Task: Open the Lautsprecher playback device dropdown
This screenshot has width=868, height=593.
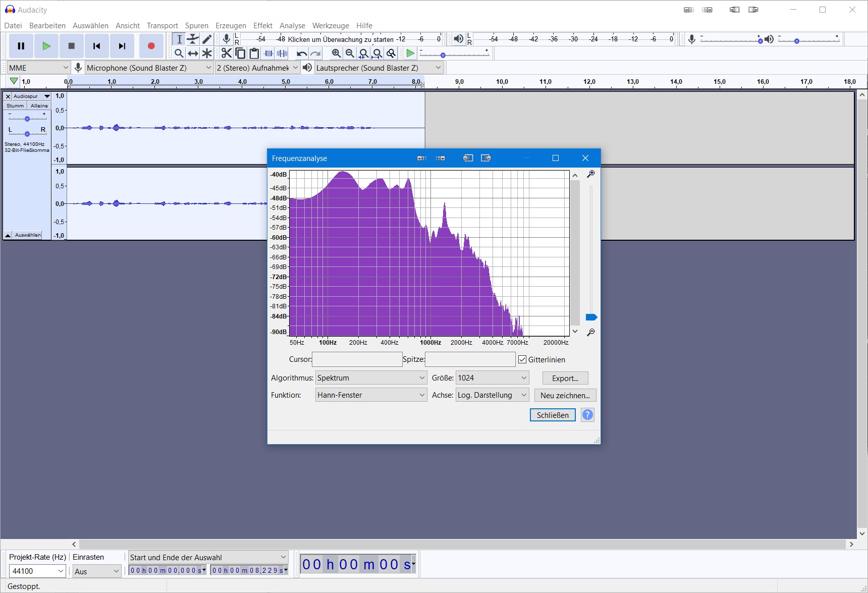Action: tap(378, 68)
